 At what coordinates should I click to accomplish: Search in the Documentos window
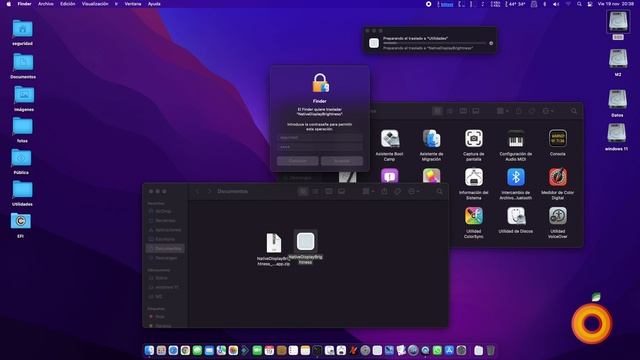click(439, 191)
